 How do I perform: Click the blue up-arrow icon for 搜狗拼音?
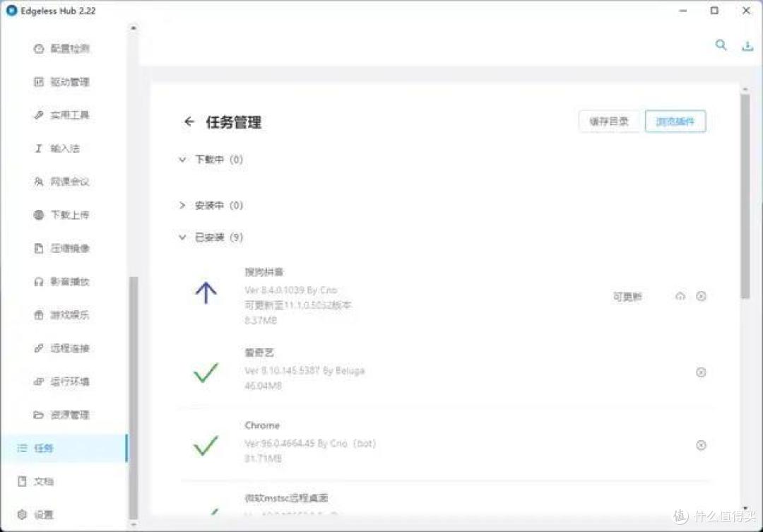(x=206, y=292)
